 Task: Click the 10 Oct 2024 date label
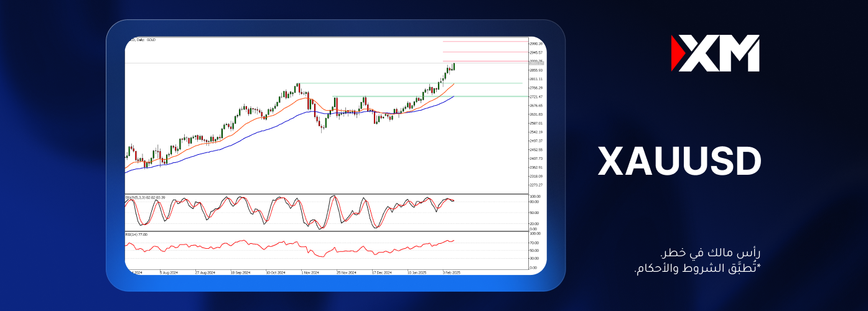coord(276,272)
